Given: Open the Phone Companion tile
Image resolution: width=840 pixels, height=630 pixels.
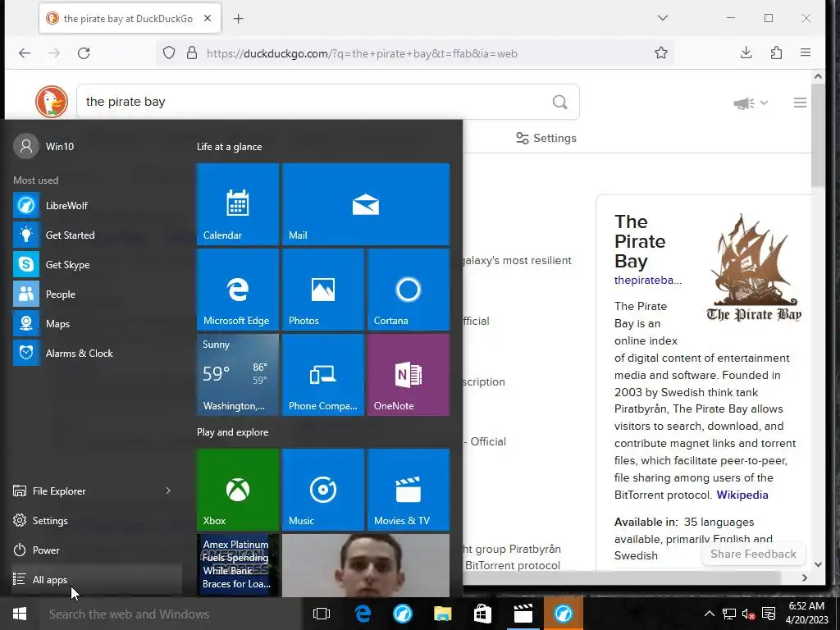Looking at the screenshot, I should [323, 374].
